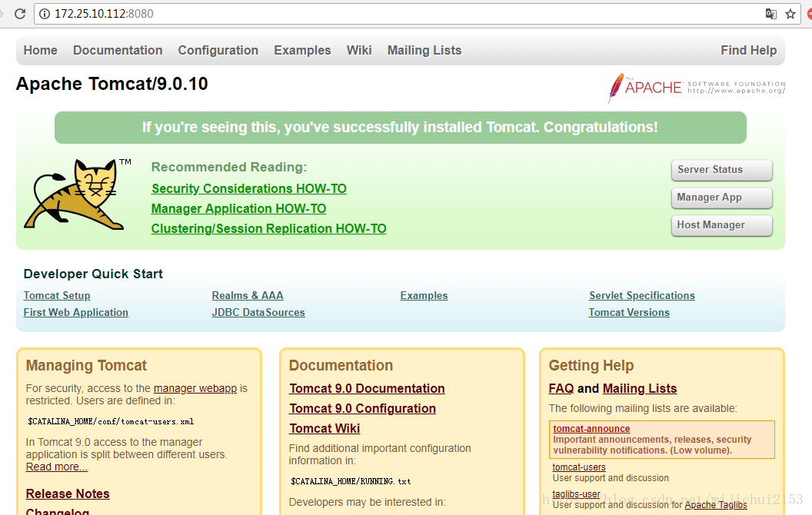Viewport: 812px width, 515px height.
Task: Open JDBC DataSources link
Action: point(258,313)
